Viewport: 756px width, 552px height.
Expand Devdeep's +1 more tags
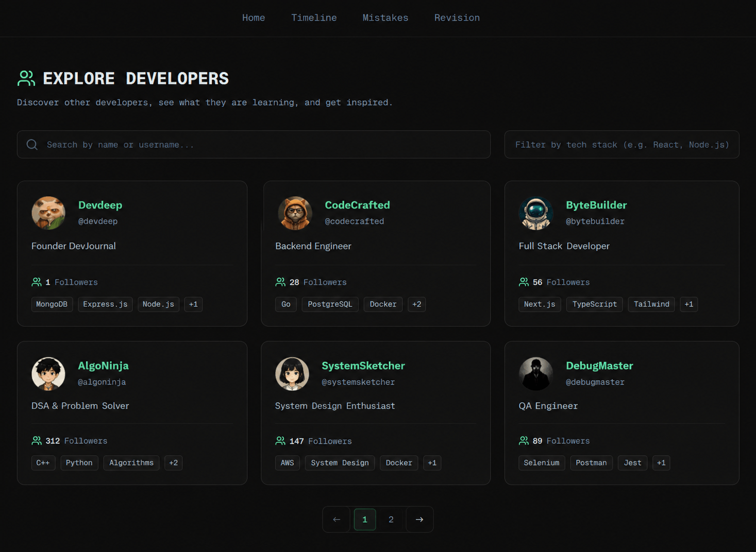193,304
